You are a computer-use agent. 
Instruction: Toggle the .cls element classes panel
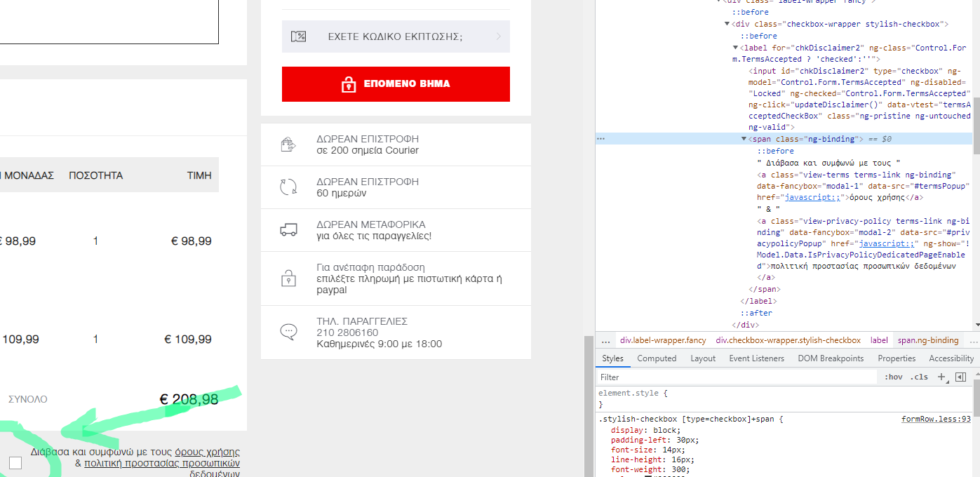(919, 377)
